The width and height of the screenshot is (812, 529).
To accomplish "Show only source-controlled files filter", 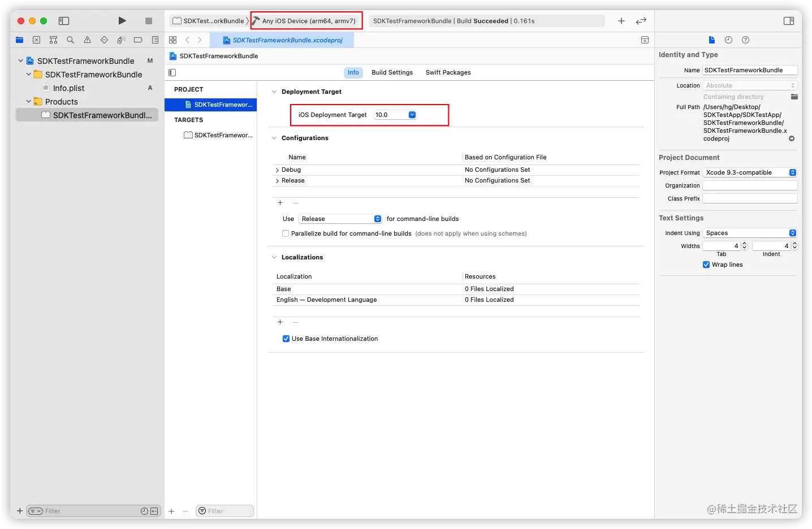I will tap(154, 511).
